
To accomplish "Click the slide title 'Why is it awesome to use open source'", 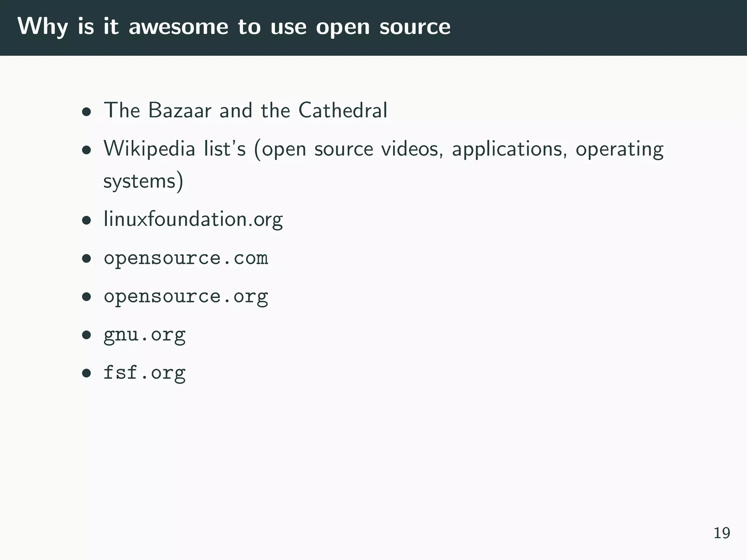I will point(234,27).
